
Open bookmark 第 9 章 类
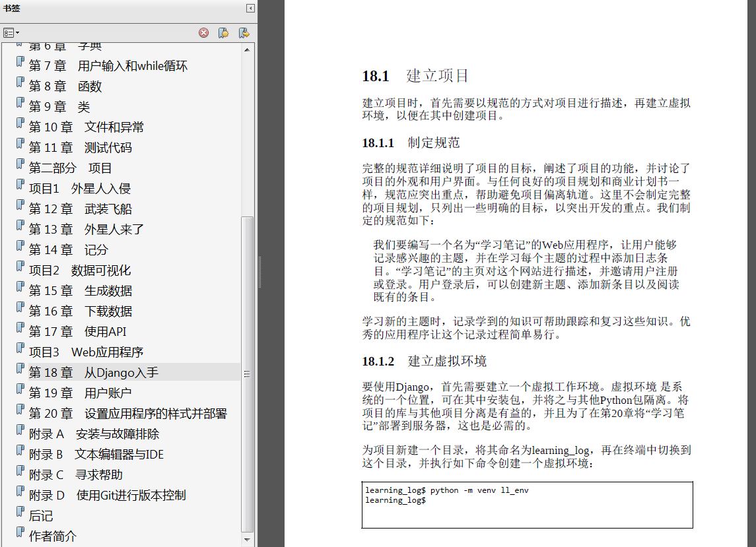coord(59,106)
